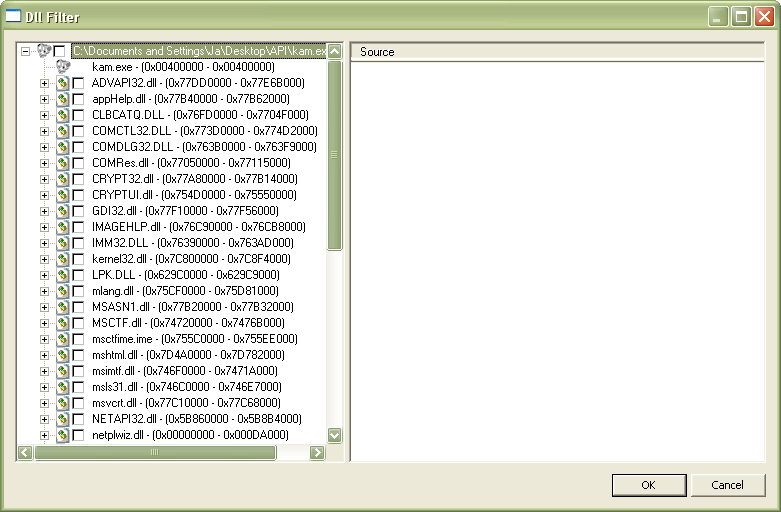Click the module icon beside GDI32.dll
Viewport: 781px width, 512px height.
coord(62,211)
